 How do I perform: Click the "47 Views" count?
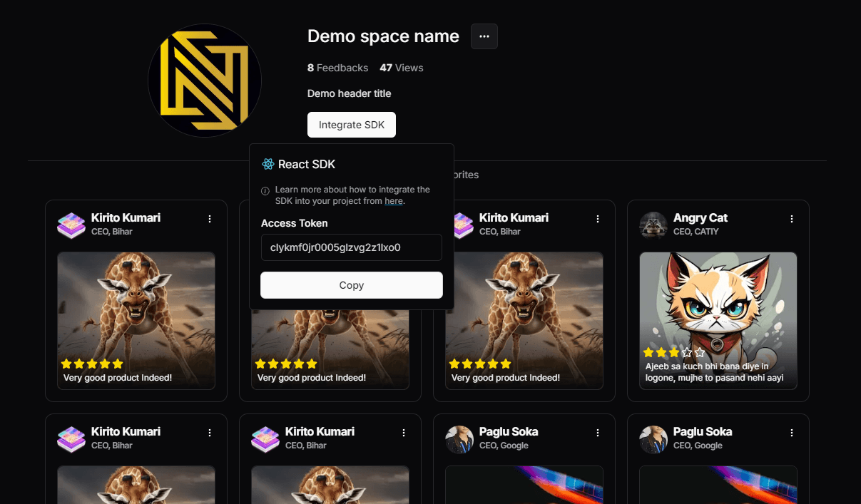click(402, 68)
